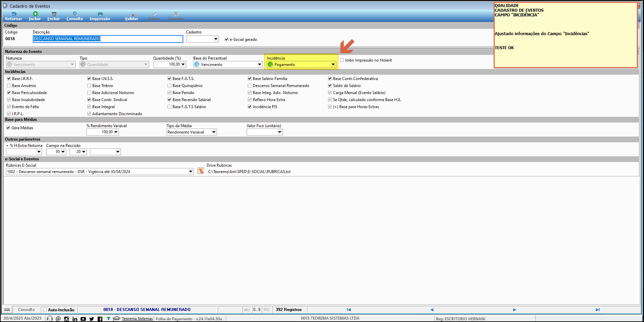
Task: Enable Descanso Semanal Remunerado checkbox
Action: tap(249, 86)
